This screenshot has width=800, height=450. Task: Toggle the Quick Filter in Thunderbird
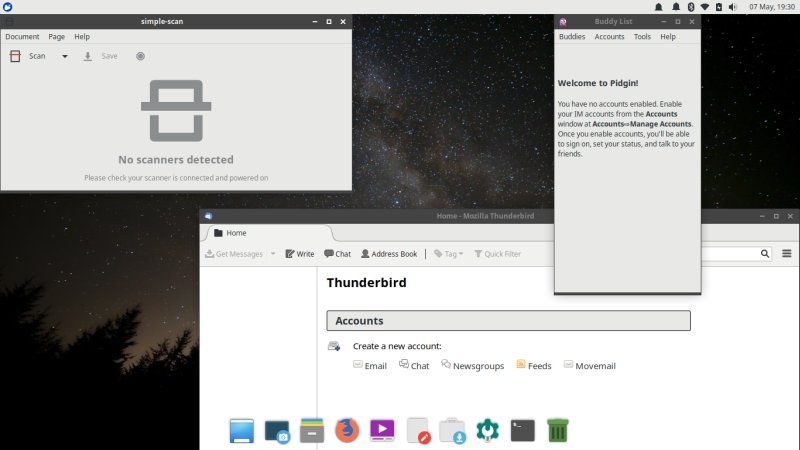(x=497, y=254)
